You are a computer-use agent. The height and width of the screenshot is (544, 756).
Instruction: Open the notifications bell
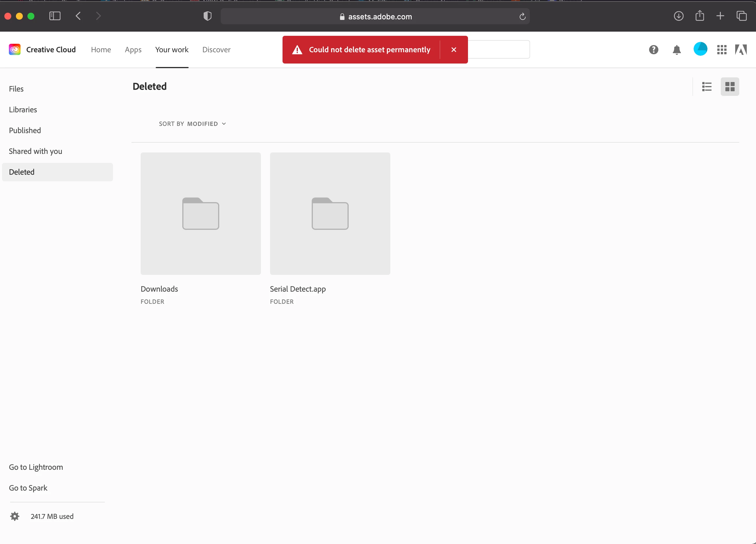pos(676,50)
